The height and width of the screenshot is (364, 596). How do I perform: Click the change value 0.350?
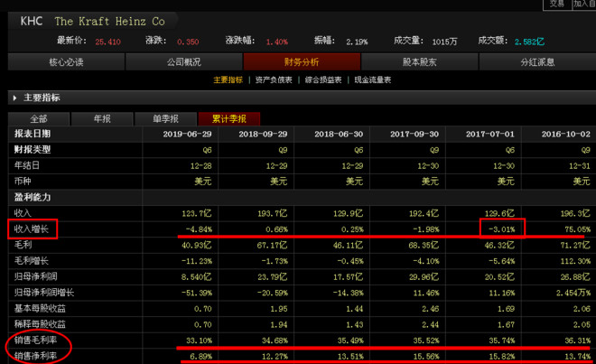(188, 42)
